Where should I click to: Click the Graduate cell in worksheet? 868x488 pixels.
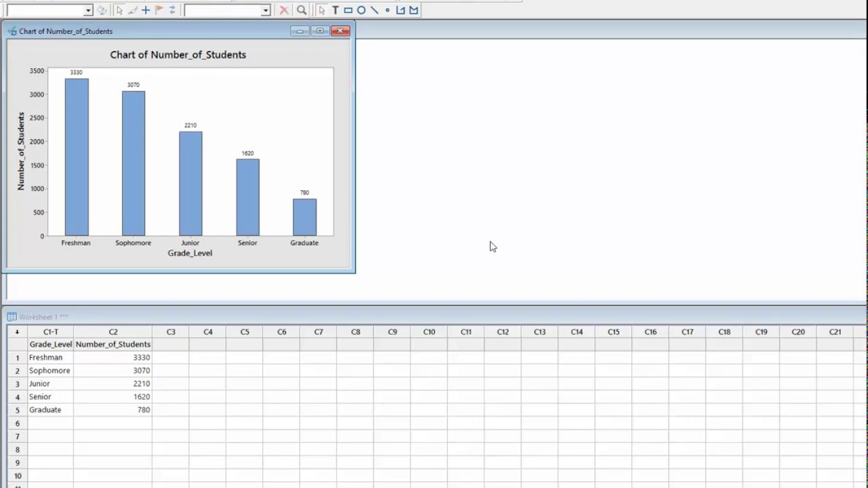(51, 410)
